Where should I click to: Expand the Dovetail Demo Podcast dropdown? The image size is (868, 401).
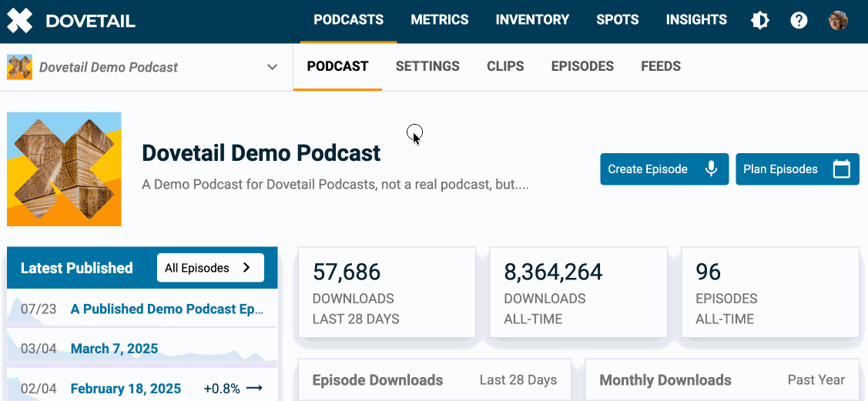coord(272,67)
